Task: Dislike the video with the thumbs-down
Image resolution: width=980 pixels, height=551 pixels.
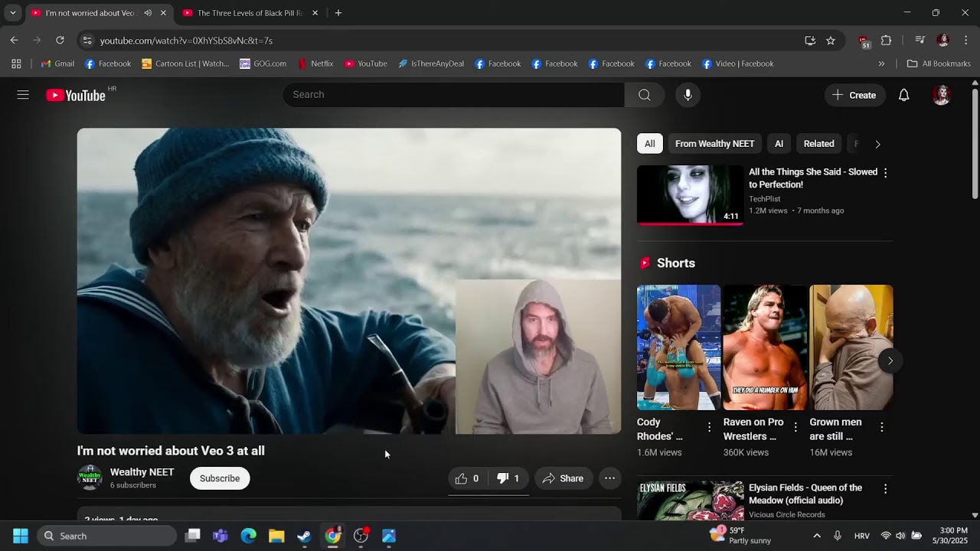Action: (508, 478)
